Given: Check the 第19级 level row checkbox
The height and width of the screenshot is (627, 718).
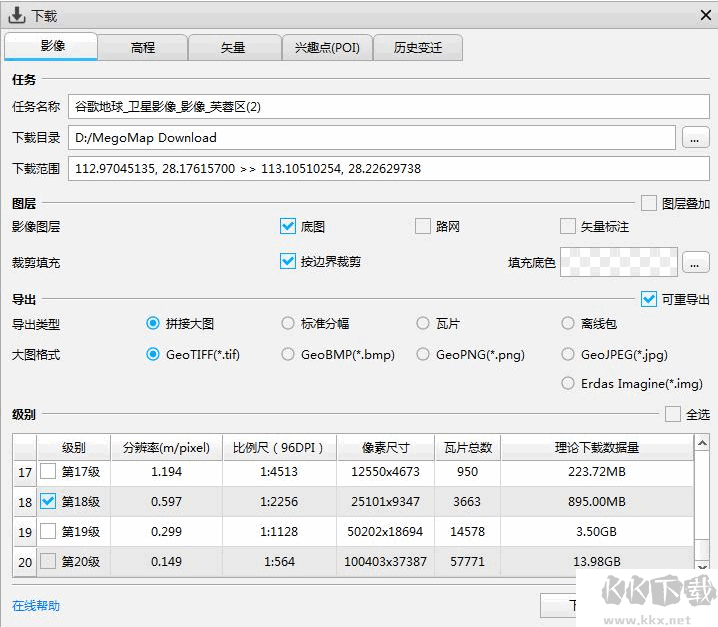Looking at the screenshot, I should click(48, 532).
